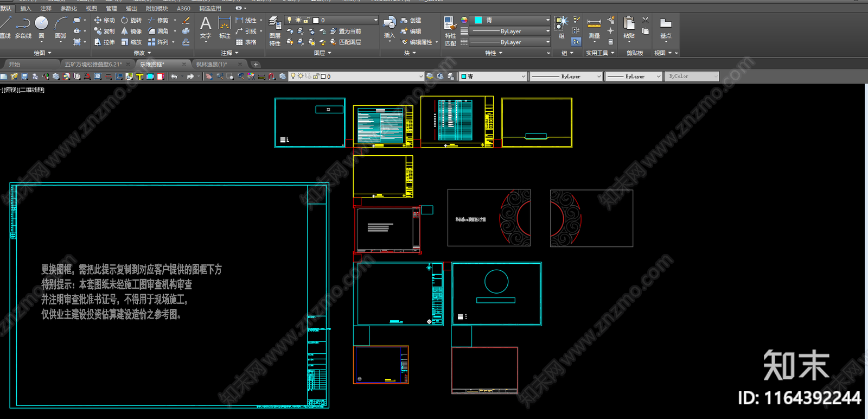The image size is (868, 419).
Task: Toggle layer 0 lightbulb on/off in ribbon
Action: click(x=290, y=20)
